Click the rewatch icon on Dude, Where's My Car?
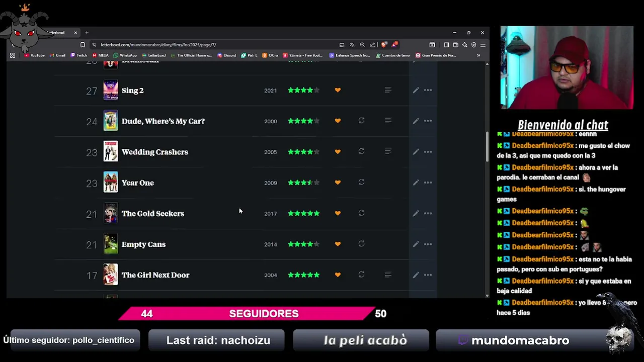 point(361,121)
